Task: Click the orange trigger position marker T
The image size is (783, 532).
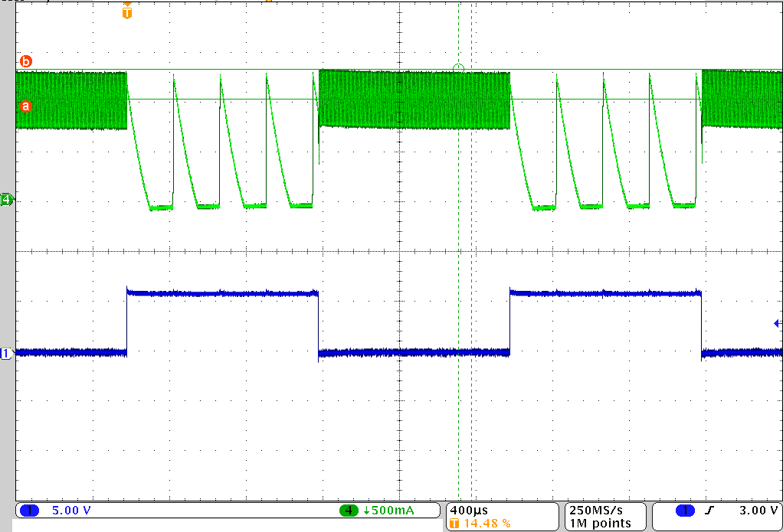Action: (x=127, y=12)
